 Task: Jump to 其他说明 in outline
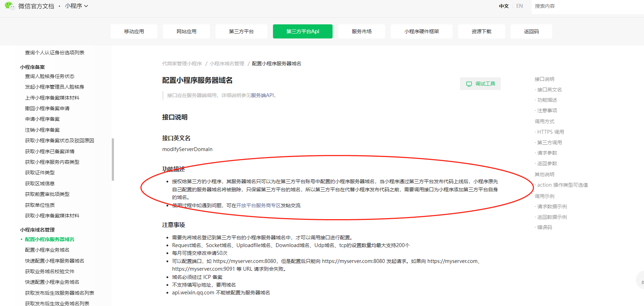(545, 174)
